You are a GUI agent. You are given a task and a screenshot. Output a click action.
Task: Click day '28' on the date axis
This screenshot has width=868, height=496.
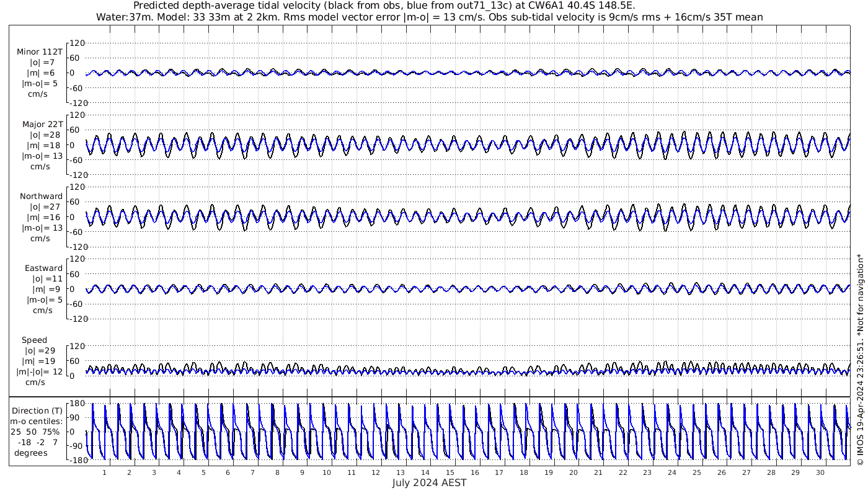pos(771,472)
